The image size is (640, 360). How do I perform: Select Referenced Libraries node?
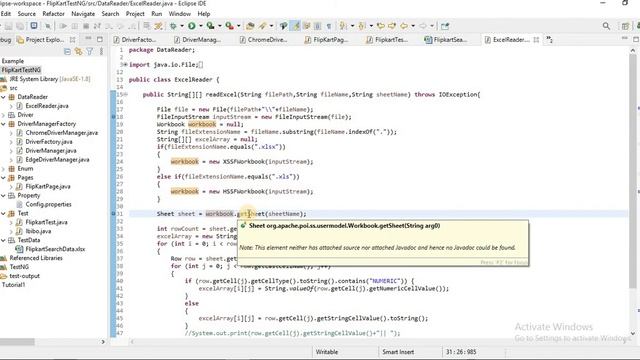(36, 258)
